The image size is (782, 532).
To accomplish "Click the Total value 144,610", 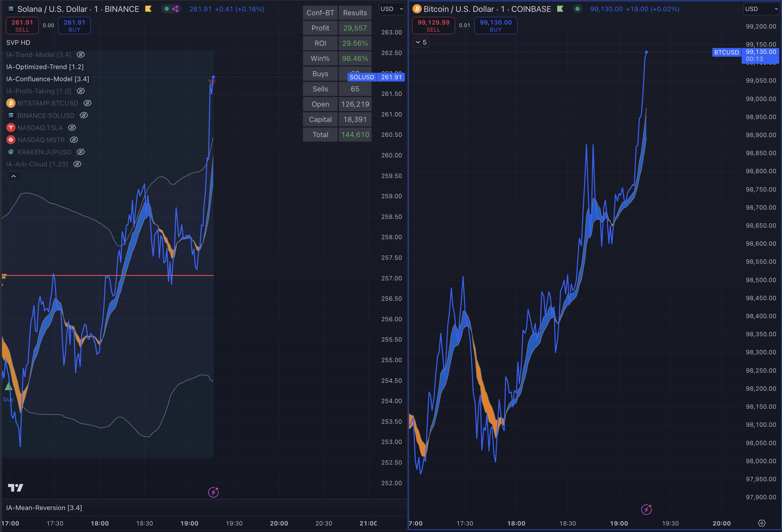I will pos(355,135).
